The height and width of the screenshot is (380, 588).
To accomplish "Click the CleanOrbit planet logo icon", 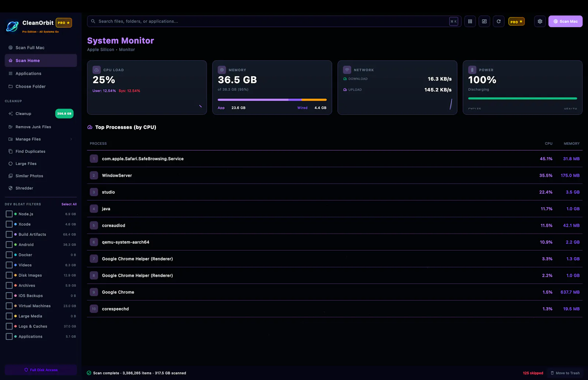I will (12, 26).
